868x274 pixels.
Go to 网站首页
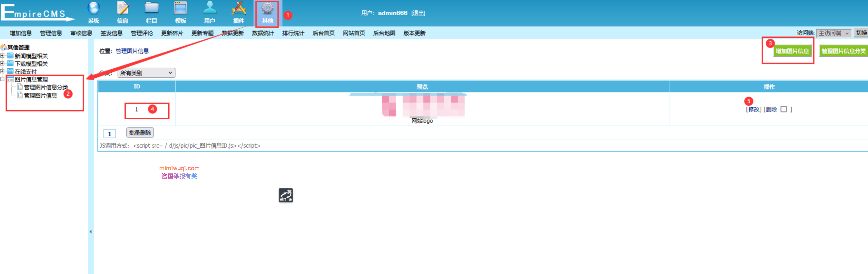[354, 33]
